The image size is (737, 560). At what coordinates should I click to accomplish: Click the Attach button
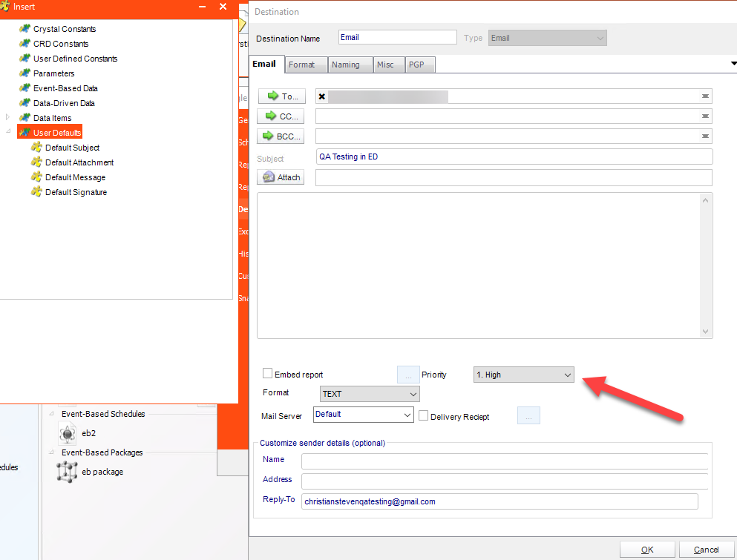click(281, 177)
